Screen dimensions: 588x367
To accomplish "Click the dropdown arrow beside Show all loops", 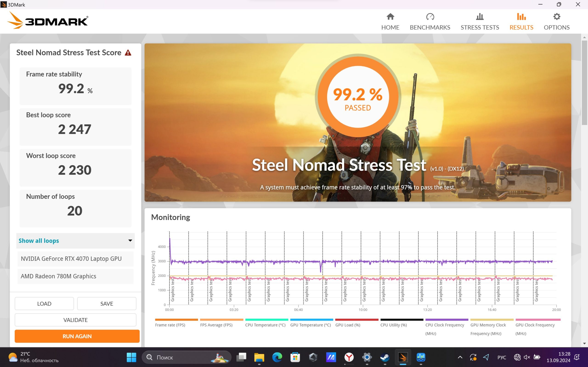I will [x=130, y=241].
